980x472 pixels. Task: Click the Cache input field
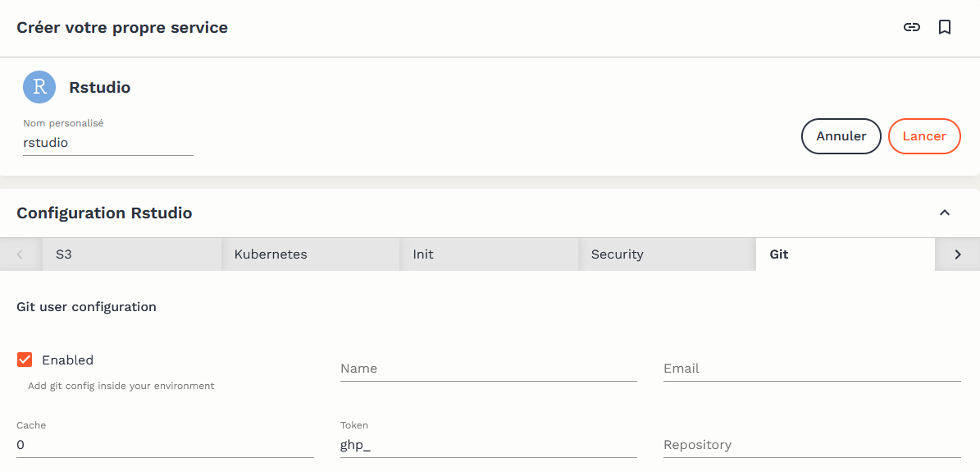[164, 445]
